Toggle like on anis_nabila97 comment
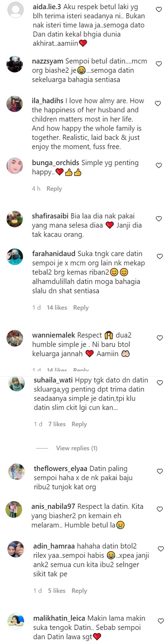 (160, 509)
